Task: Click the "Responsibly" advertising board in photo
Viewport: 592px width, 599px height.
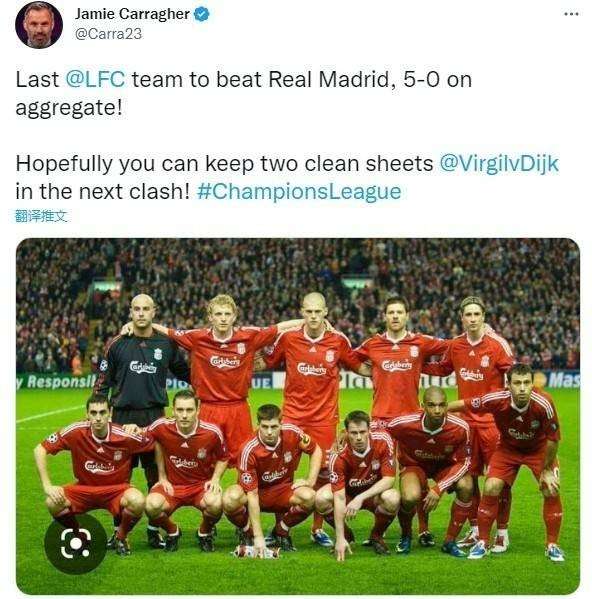Action: 55,382
